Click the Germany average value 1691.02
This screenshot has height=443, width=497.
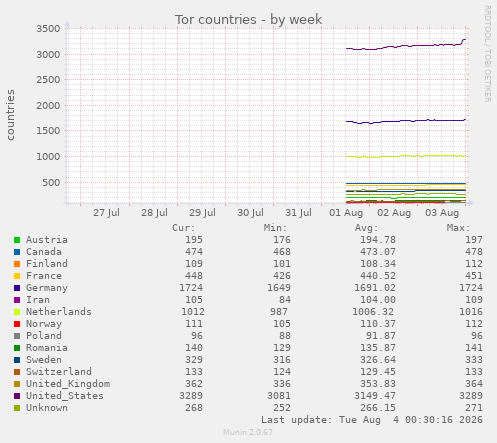point(375,288)
